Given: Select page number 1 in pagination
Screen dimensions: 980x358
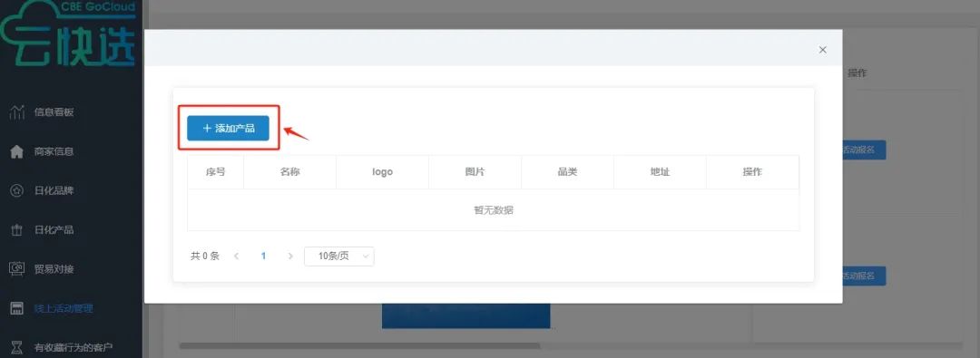Looking at the screenshot, I should coord(263,256).
